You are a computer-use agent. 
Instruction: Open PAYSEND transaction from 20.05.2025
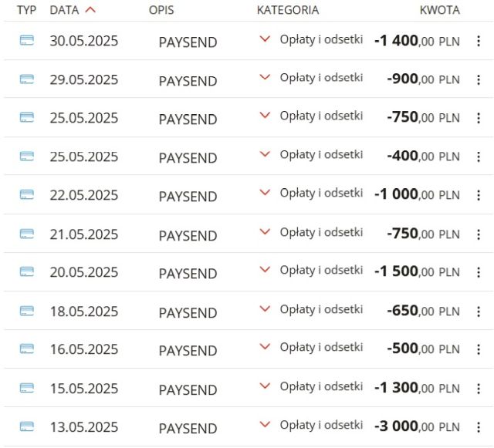tap(188, 274)
